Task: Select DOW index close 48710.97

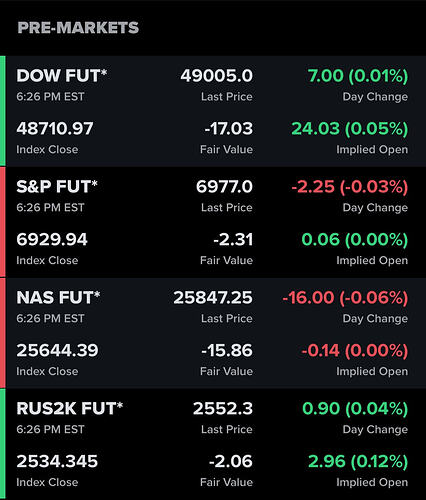Action: point(55,129)
